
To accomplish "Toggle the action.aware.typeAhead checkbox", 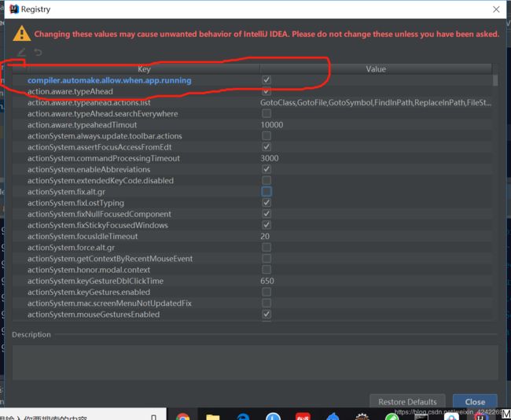I will tap(267, 91).
